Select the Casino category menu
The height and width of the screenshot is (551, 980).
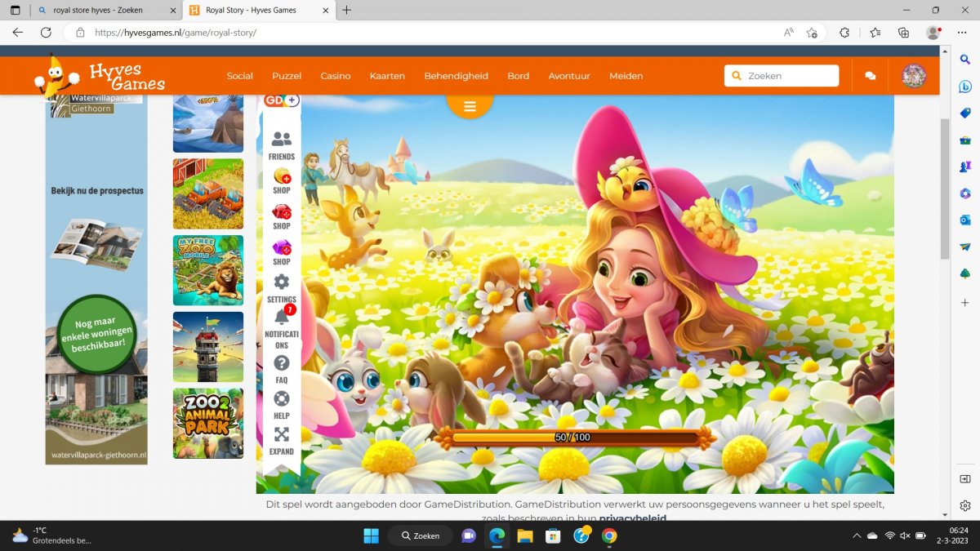[335, 76]
